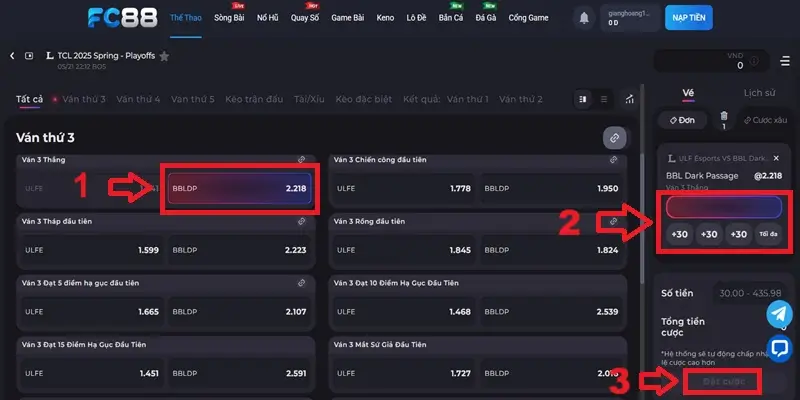Click link icon on Ván 3 Tháp đầu tiên
This screenshot has width=800, height=400.
tap(302, 221)
